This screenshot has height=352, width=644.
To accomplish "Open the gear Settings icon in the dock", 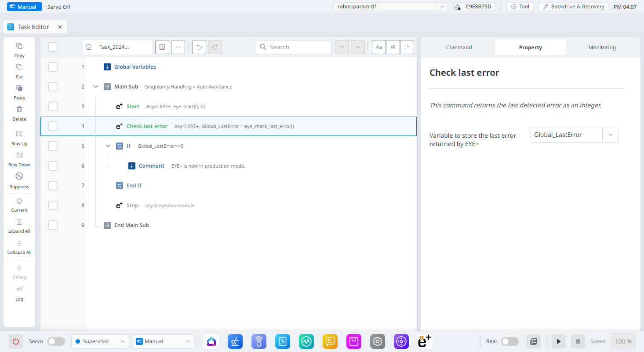I will (378, 341).
